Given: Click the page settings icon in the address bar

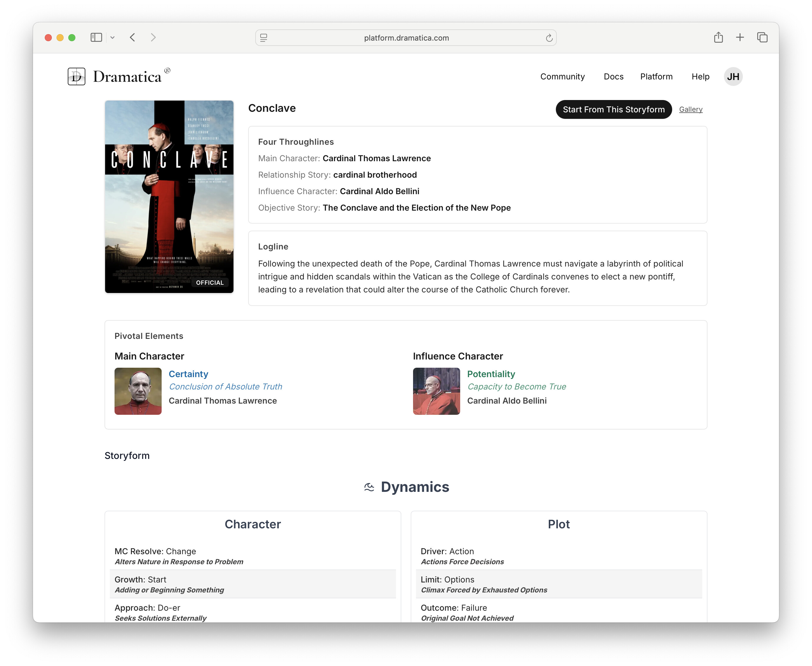Looking at the screenshot, I should pyautogui.click(x=264, y=38).
